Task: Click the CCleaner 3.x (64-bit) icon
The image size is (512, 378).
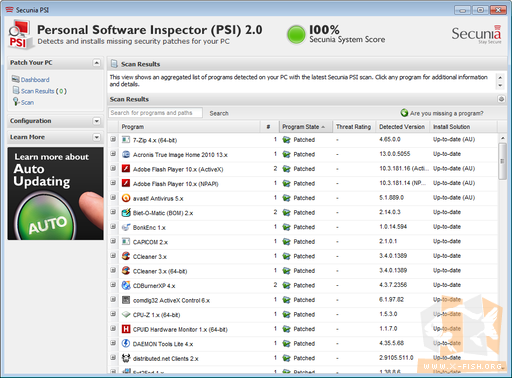Action: 126,271
